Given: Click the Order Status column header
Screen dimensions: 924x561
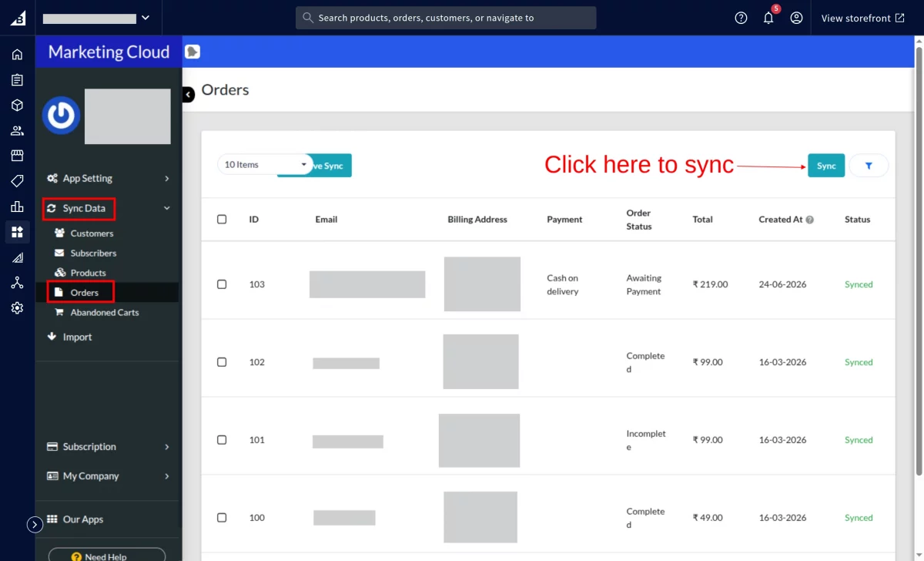Looking at the screenshot, I should (x=639, y=220).
